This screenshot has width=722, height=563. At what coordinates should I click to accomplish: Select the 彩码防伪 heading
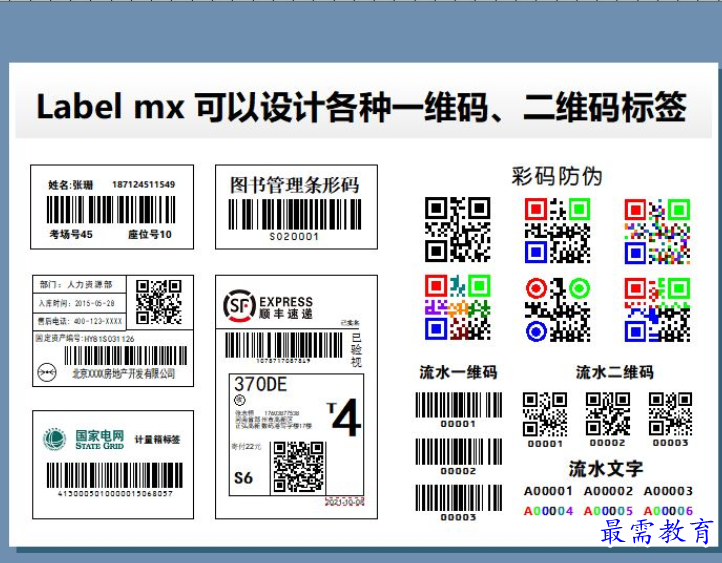click(557, 176)
